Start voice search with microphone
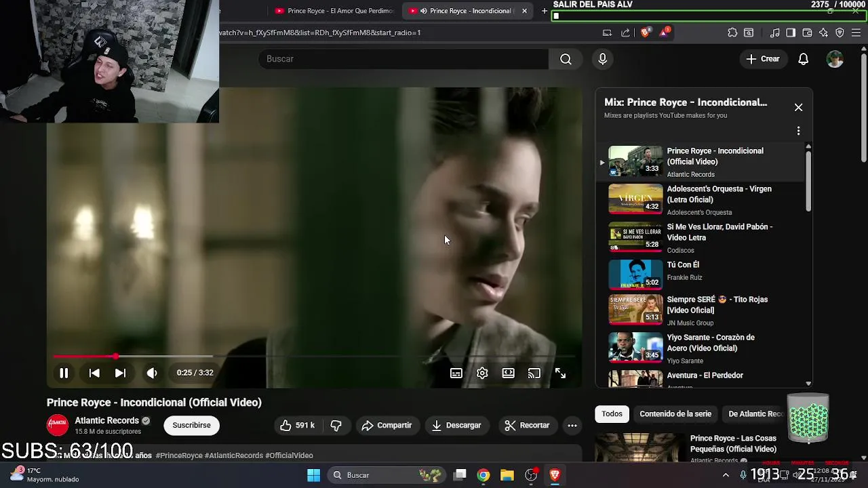The width and height of the screenshot is (868, 488). 602,59
